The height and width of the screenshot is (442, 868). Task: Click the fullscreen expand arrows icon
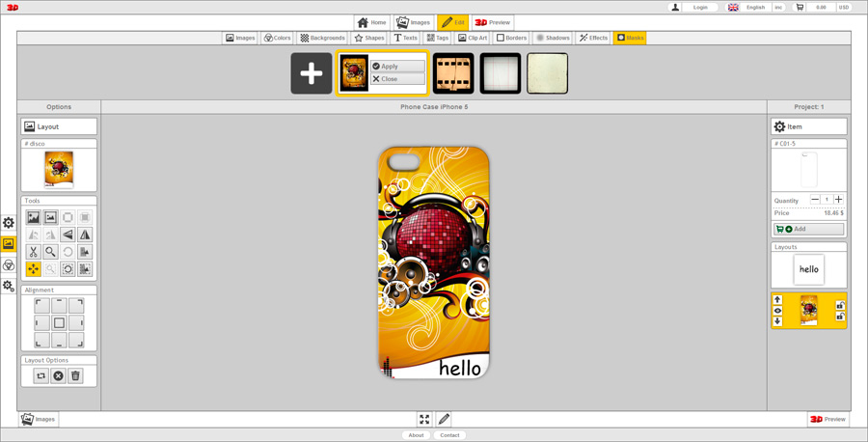pos(424,419)
